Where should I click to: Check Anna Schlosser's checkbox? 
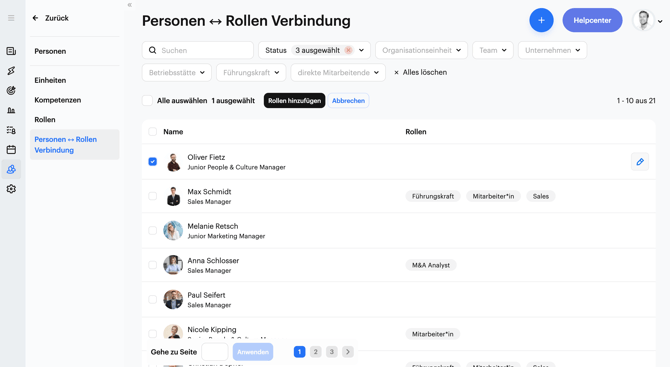coord(153,265)
